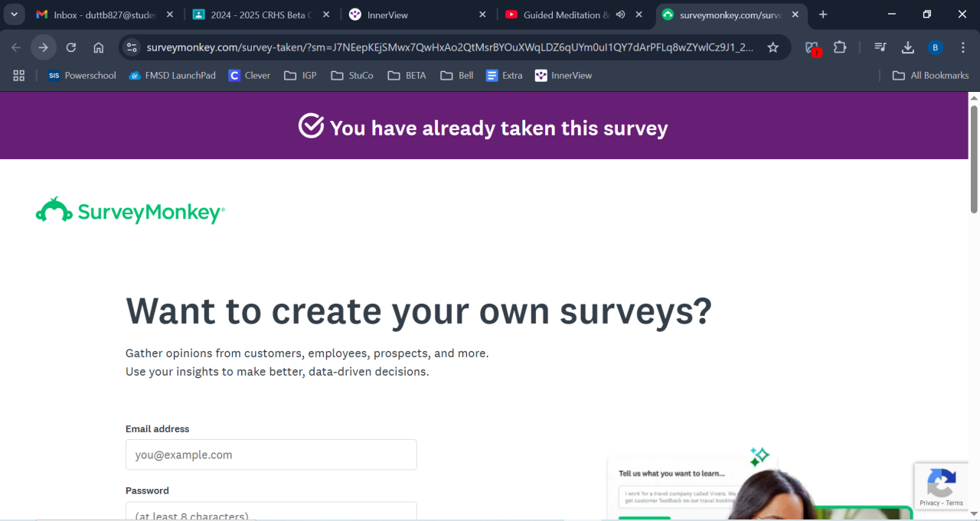The height and width of the screenshot is (521, 980).
Task: Open the Chrome three-dot menu
Action: click(x=962, y=47)
